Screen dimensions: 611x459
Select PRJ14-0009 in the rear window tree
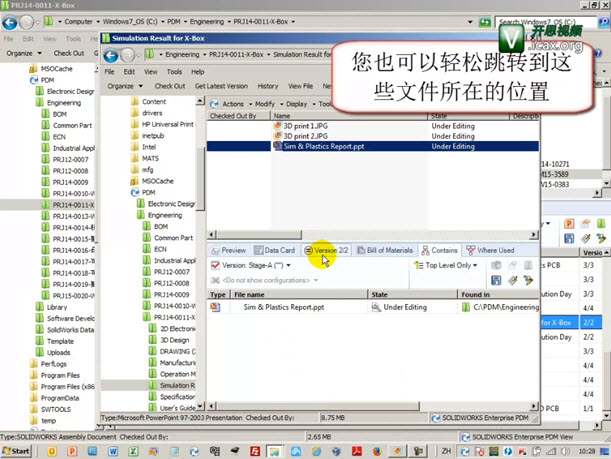pyautogui.click(x=70, y=182)
